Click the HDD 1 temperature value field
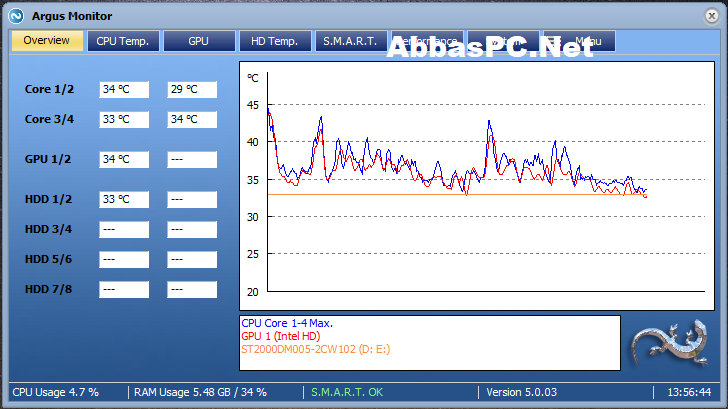Screen dimensions: 728x409 [124, 200]
